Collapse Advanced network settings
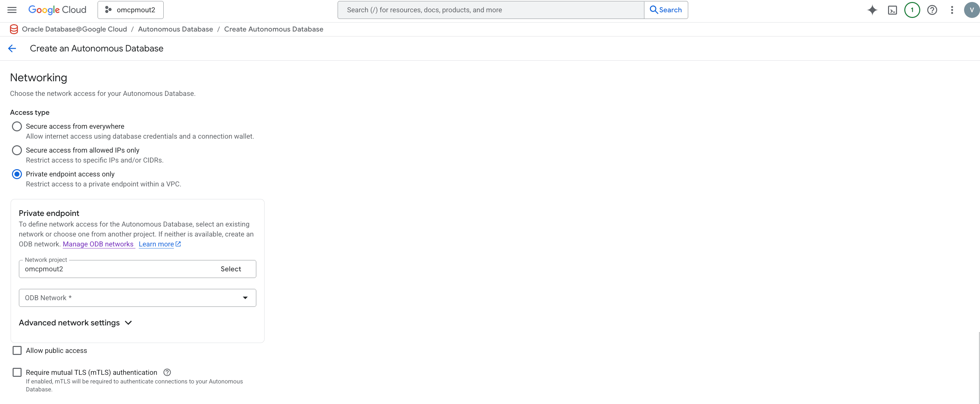 coord(75,323)
